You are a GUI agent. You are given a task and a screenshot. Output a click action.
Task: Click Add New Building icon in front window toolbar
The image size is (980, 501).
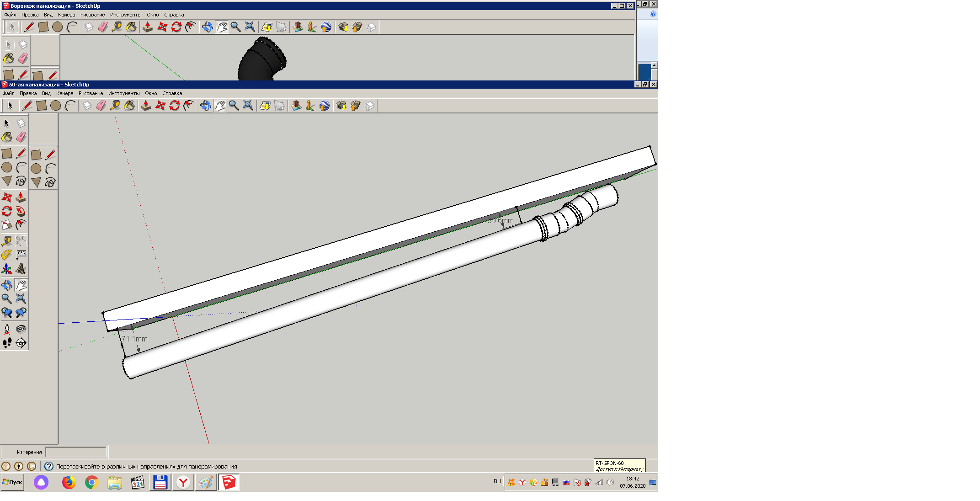click(x=296, y=106)
